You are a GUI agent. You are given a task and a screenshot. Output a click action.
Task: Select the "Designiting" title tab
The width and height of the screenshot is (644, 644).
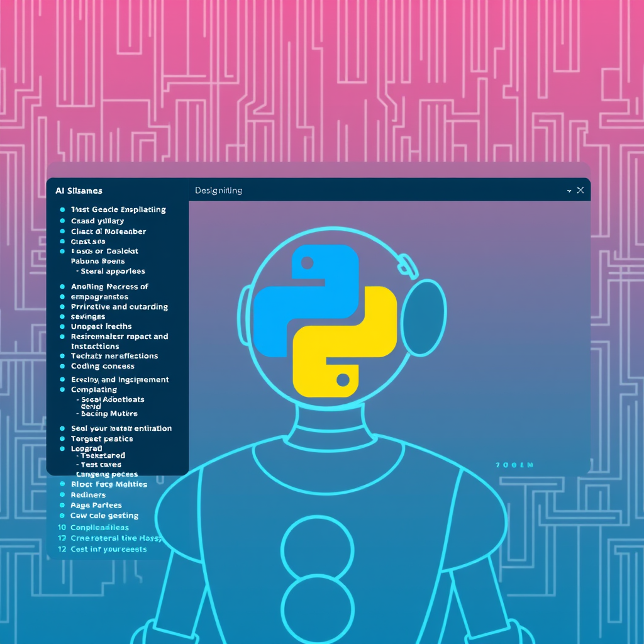click(218, 190)
